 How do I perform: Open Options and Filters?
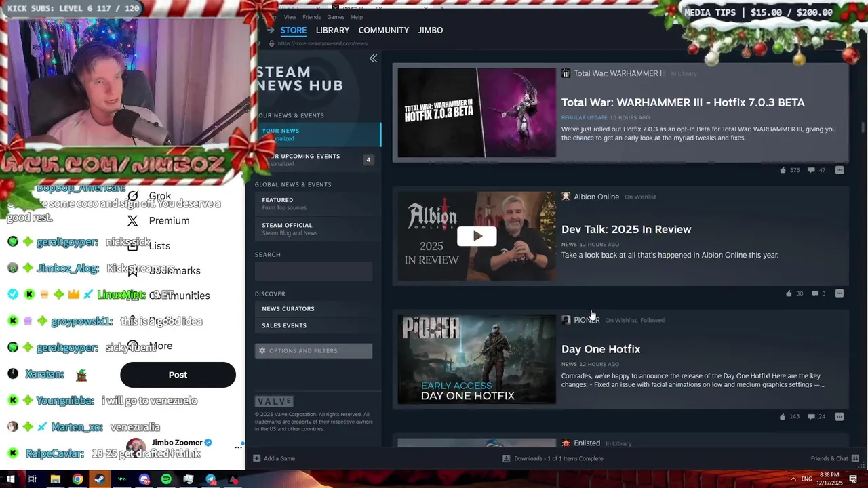point(313,350)
